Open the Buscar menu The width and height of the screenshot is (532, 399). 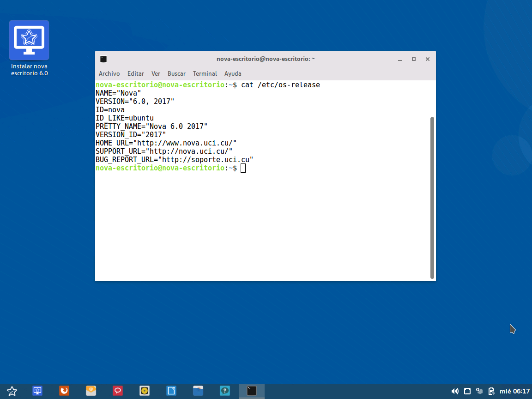[x=176, y=73]
